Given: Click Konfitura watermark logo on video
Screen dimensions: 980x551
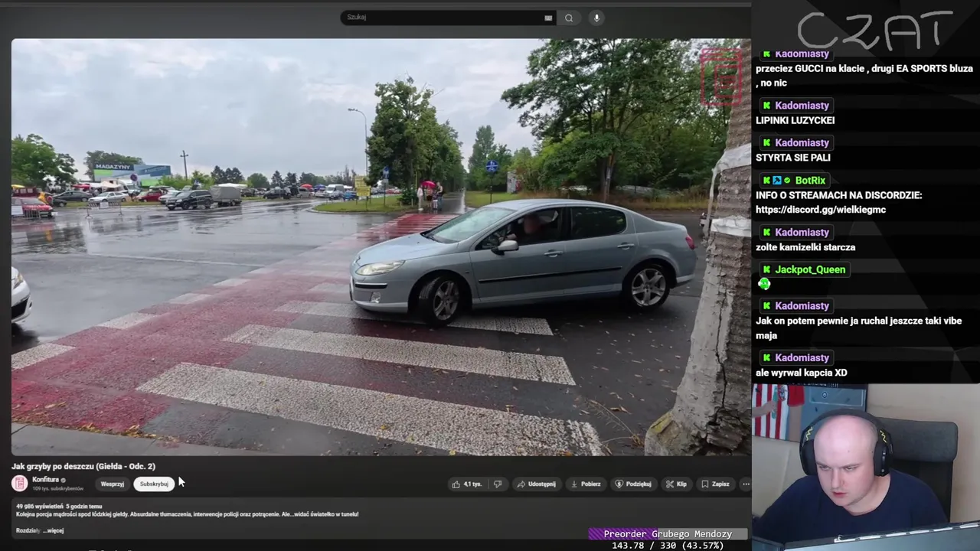Looking at the screenshot, I should click(720, 77).
